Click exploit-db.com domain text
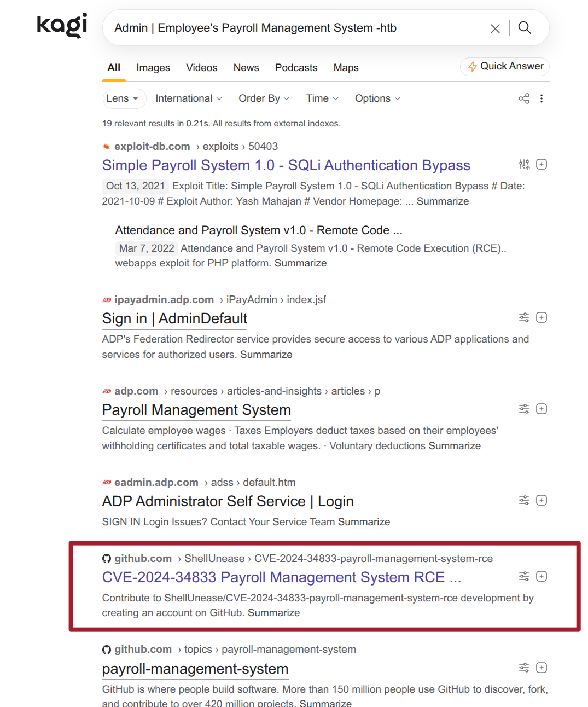Viewport: 588px width, 707px height. point(152,147)
